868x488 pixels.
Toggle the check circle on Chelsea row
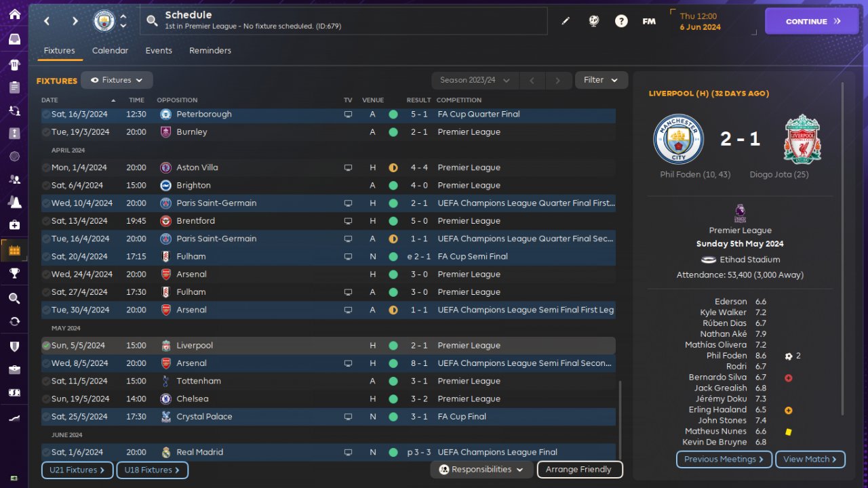tap(45, 399)
